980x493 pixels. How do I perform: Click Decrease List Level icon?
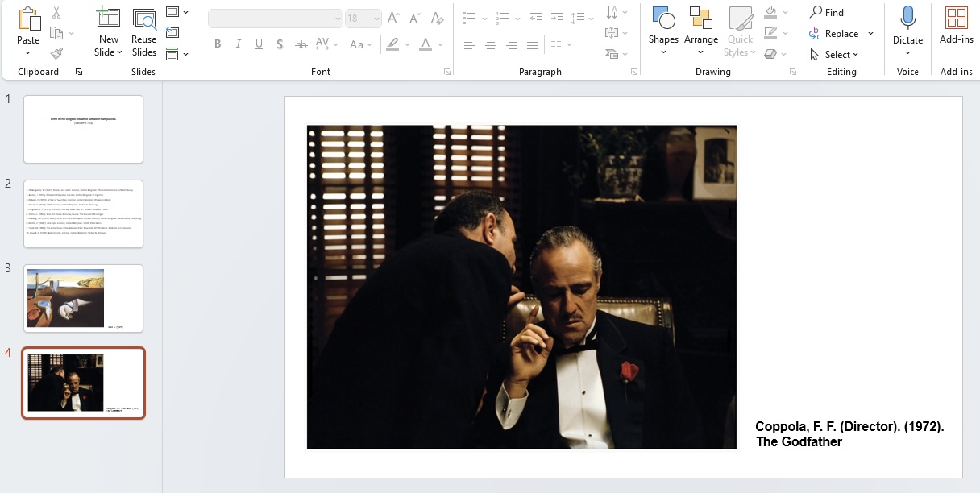point(536,18)
